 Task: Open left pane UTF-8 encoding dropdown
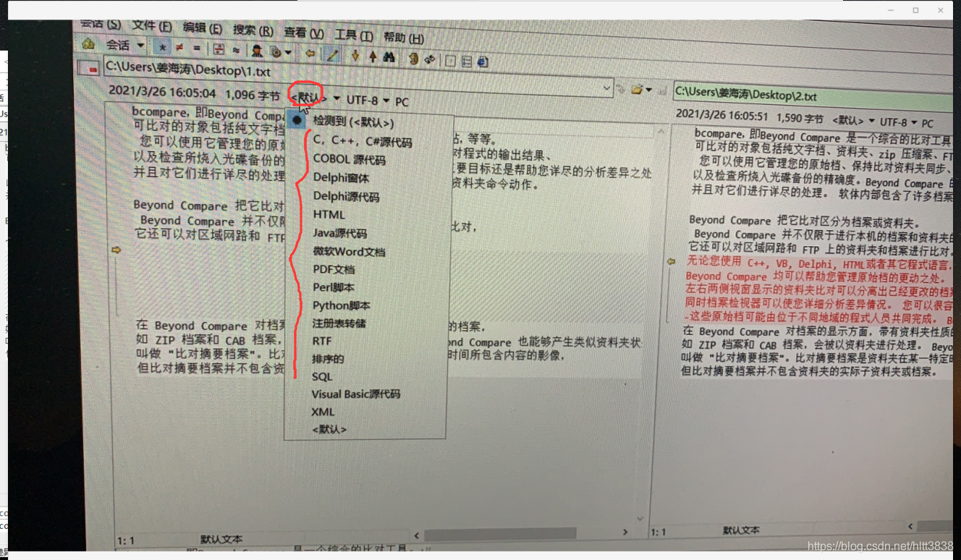[x=368, y=100]
